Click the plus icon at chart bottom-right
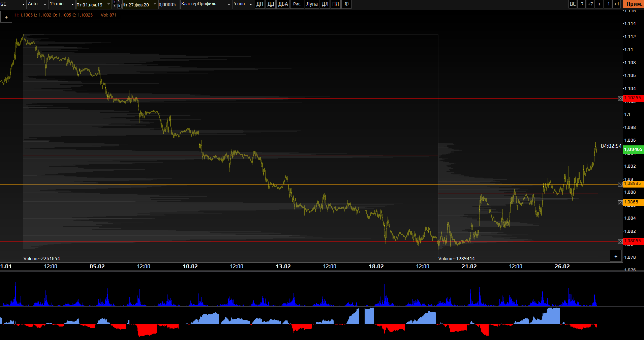The image size is (644, 340). pyautogui.click(x=616, y=256)
